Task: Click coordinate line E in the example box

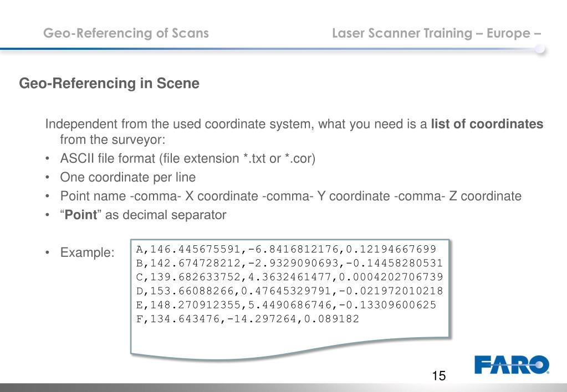Action: 286,305
